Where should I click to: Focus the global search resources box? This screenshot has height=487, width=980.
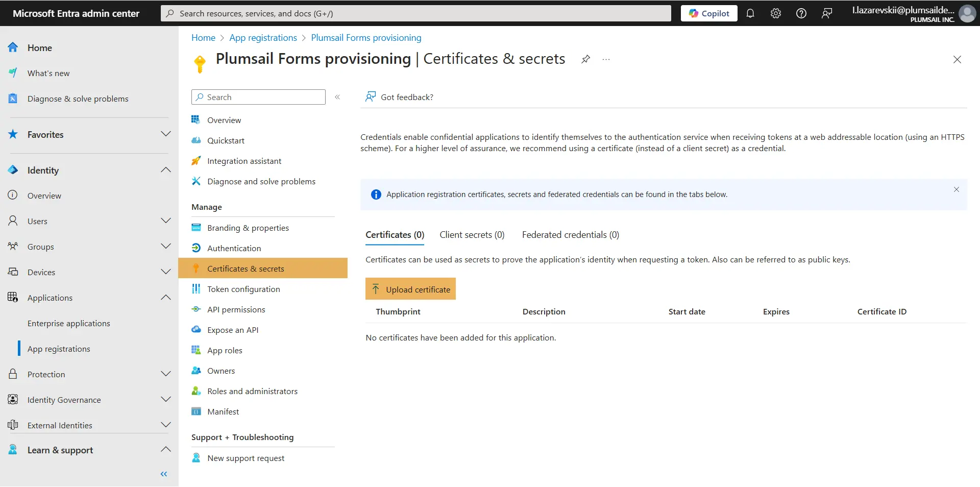point(416,13)
